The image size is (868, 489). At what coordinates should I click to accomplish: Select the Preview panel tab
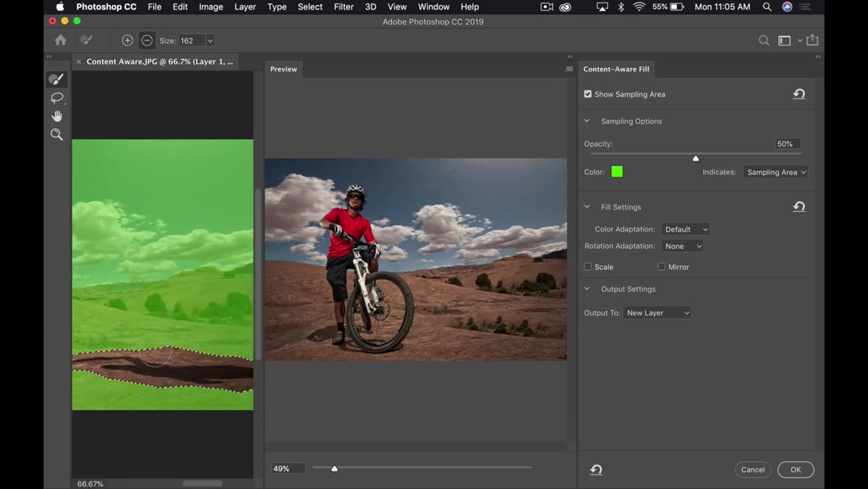[x=284, y=69]
